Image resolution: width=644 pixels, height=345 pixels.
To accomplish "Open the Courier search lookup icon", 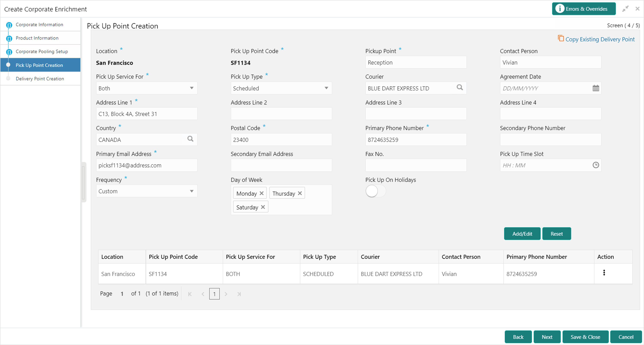I will tap(459, 88).
